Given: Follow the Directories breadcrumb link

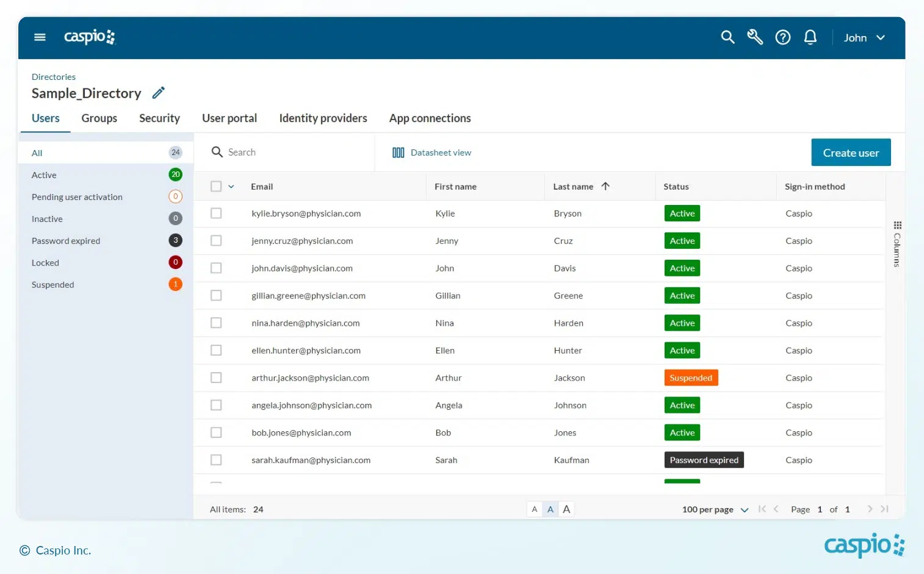Looking at the screenshot, I should click(54, 77).
